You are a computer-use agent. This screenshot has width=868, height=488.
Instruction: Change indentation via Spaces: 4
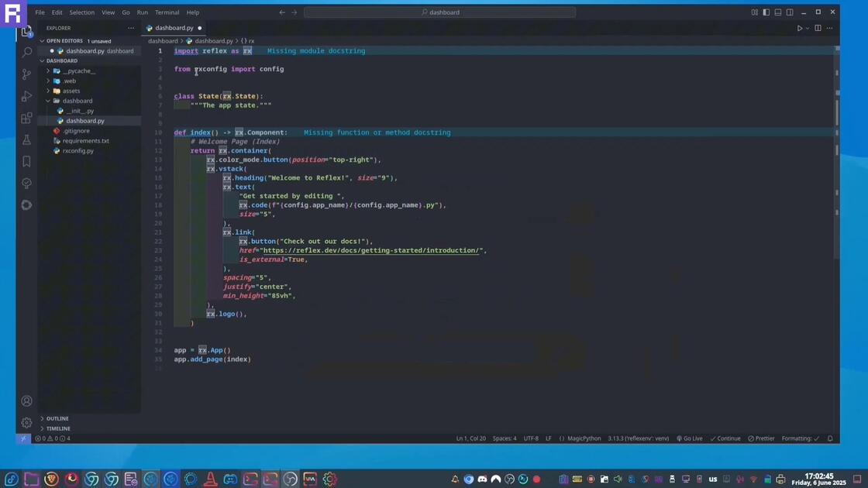[505, 438]
